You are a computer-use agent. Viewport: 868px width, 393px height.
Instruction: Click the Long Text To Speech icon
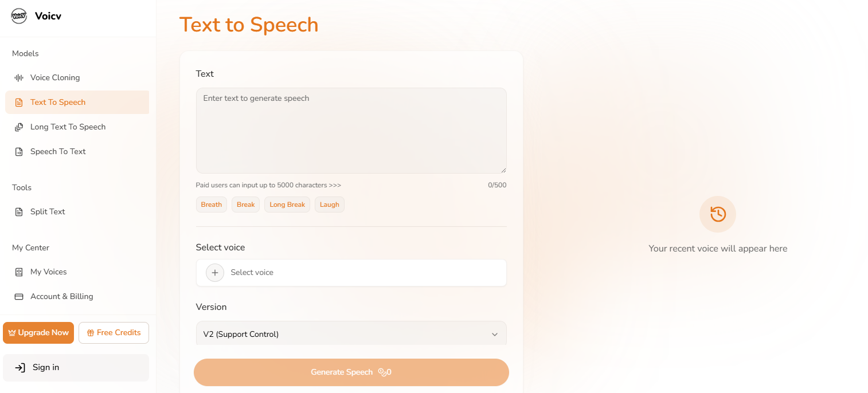click(x=19, y=127)
